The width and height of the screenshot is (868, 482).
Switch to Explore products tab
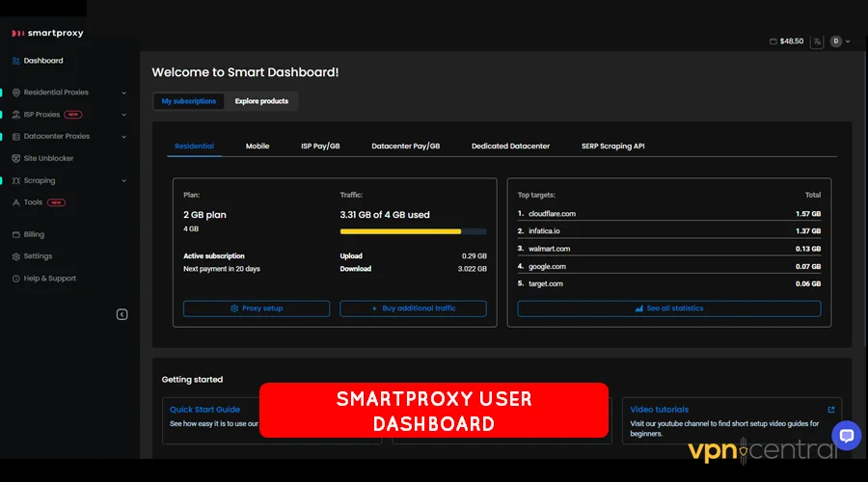(x=261, y=101)
